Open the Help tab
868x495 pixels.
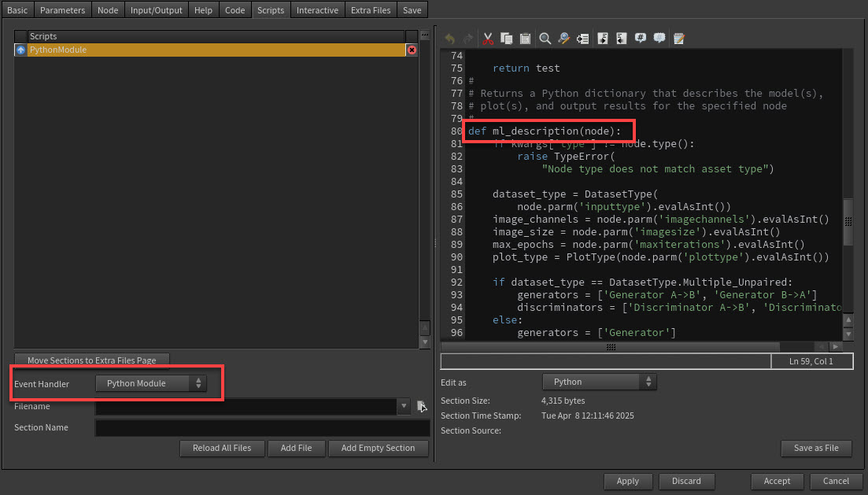click(x=203, y=10)
